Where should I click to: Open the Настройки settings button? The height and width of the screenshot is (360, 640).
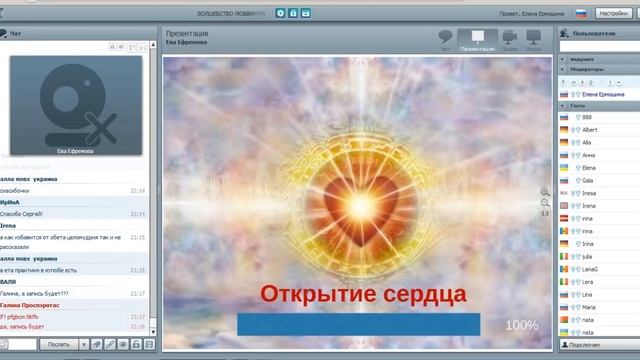(x=613, y=13)
